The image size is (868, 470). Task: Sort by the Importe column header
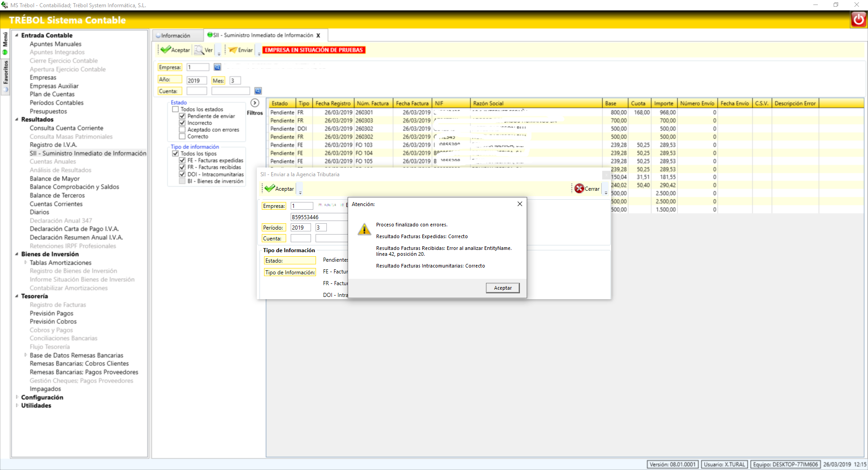tap(664, 103)
